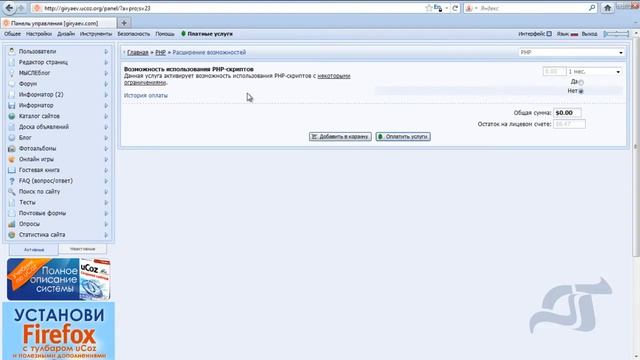The width and height of the screenshot is (640, 360).
Task: Expand the Тесты submenu arrow
Action: (106, 202)
